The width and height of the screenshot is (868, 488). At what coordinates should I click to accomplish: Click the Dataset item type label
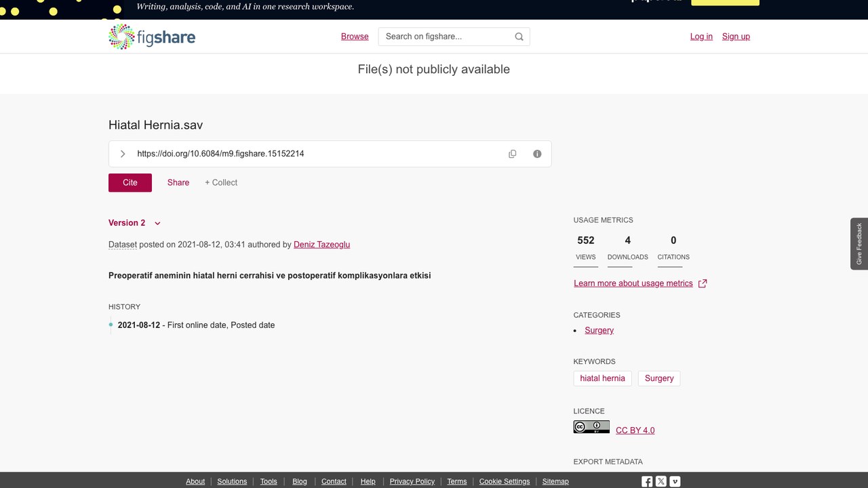(123, 245)
